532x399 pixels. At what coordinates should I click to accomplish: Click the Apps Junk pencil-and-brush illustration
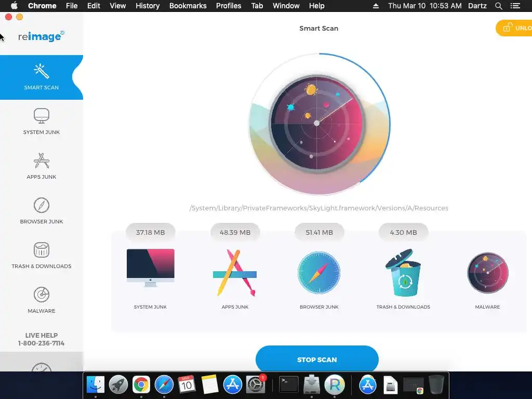[235, 272]
